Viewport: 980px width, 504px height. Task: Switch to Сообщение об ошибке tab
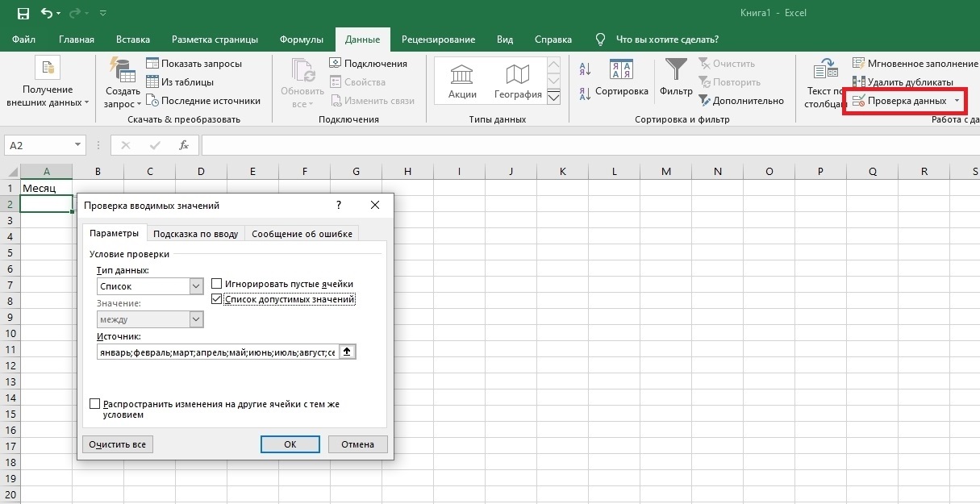click(302, 234)
